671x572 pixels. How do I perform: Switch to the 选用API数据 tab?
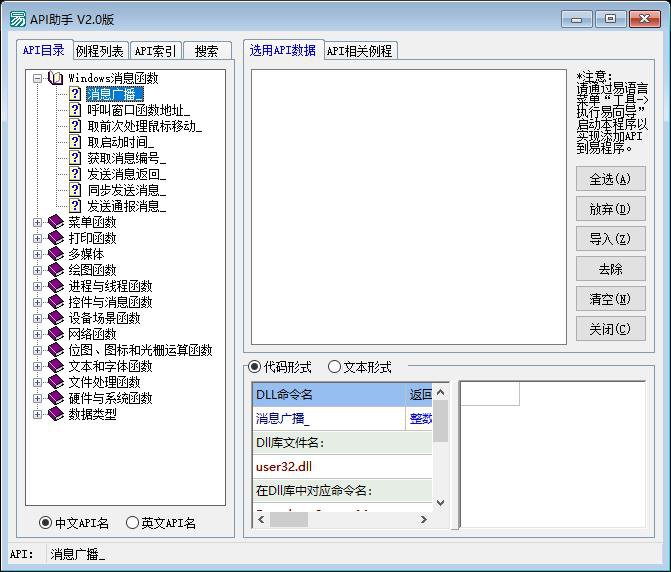tap(283, 50)
